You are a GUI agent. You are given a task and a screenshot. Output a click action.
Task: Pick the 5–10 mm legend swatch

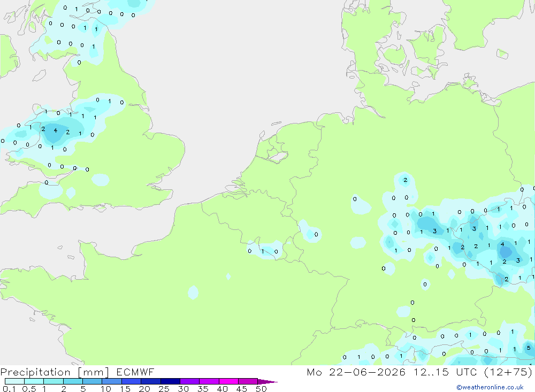pos(92,381)
